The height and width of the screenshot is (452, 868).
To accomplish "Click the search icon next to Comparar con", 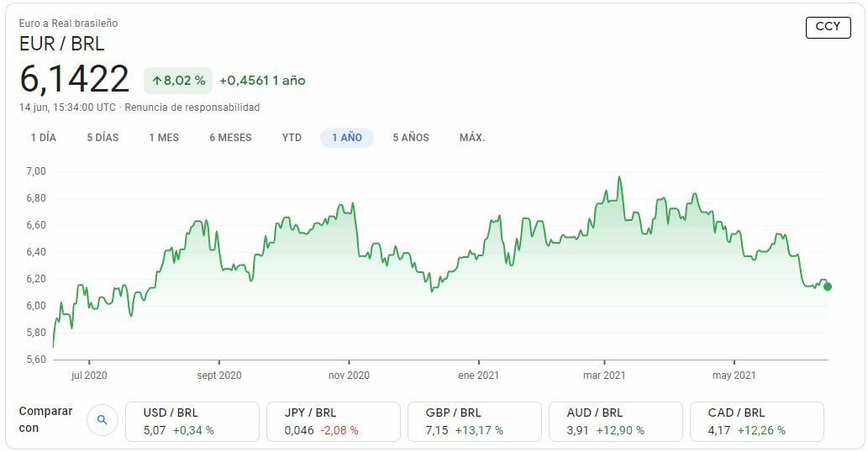I will click(x=102, y=420).
